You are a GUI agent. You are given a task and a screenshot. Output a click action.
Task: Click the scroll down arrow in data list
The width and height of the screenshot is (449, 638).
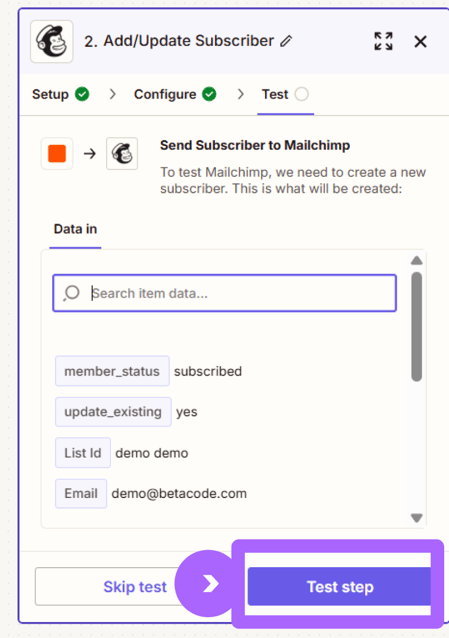pyautogui.click(x=416, y=518)
